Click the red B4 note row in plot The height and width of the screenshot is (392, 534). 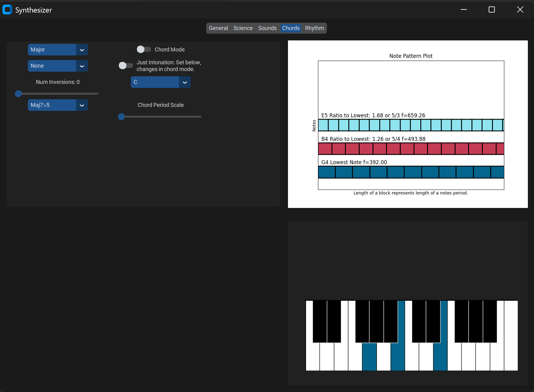pos(411,149)
